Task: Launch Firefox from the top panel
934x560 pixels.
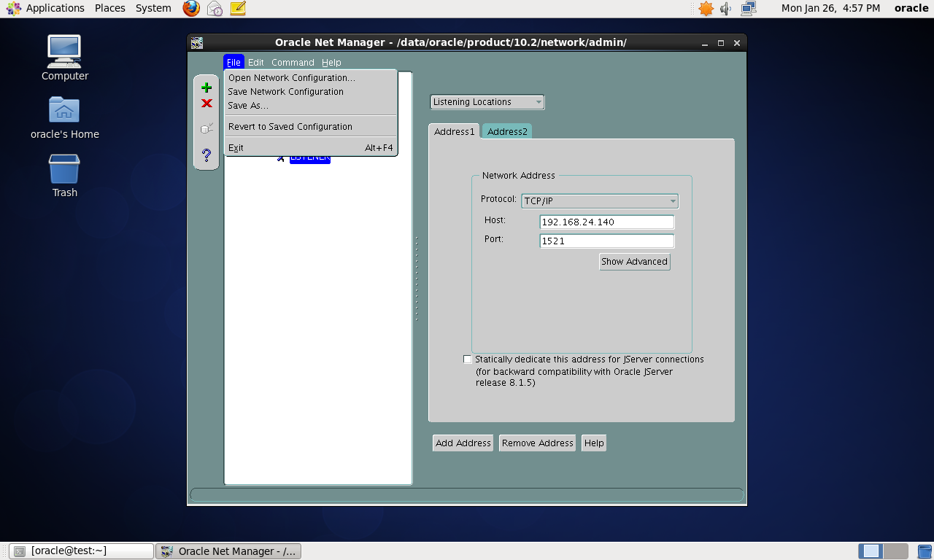Action: pyautogui.click(x=191, y=8)
